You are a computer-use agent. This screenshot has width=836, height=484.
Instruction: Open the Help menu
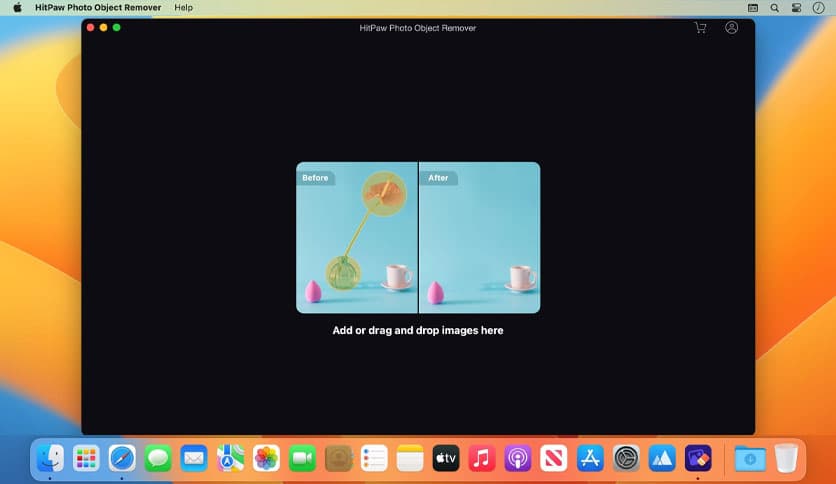pos(183,7)
